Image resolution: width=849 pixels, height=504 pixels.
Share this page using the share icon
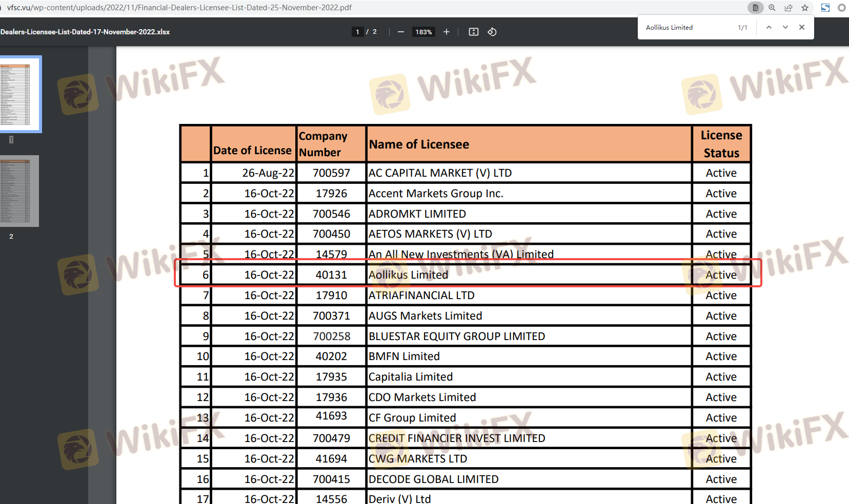[x=789, y=8]
